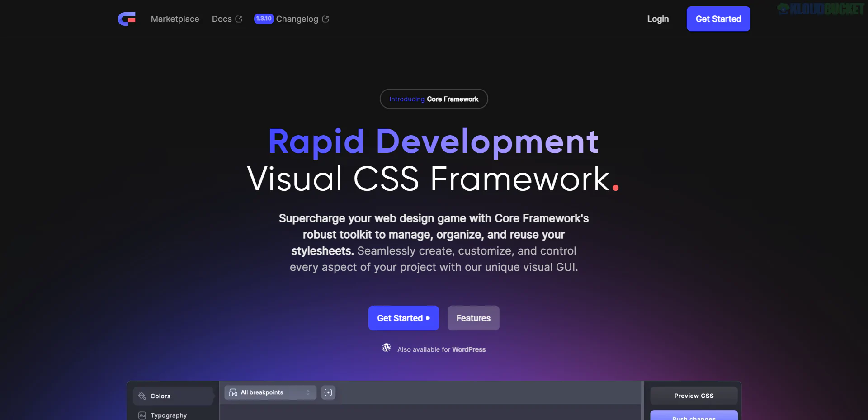Click the Login button
868x420 pixels.
[658, 19]
